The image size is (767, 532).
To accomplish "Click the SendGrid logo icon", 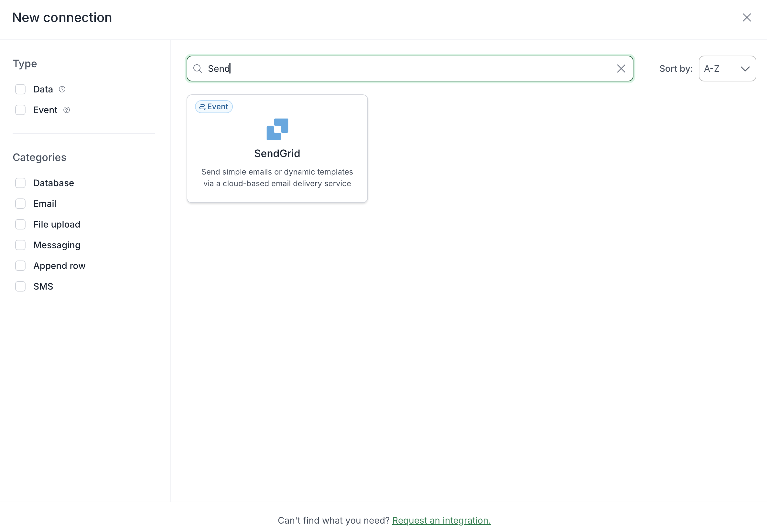I will tap(277, 129).
